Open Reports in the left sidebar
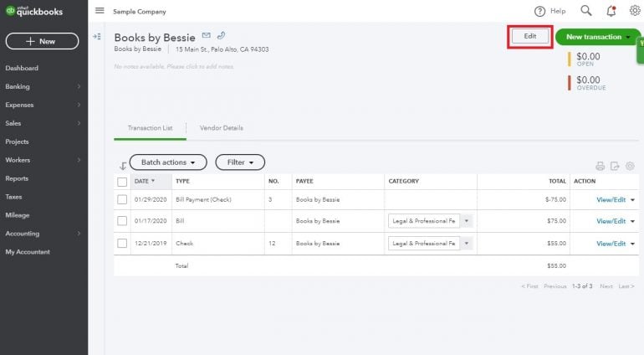The width and height of the screenshot is (644, 355). coord(17,178)
